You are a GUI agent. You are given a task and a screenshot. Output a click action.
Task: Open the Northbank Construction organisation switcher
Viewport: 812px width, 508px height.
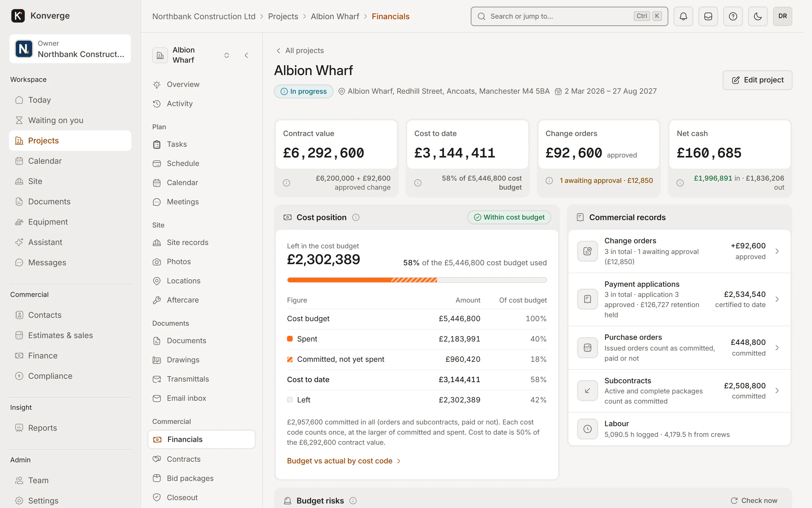click(70, 49)
